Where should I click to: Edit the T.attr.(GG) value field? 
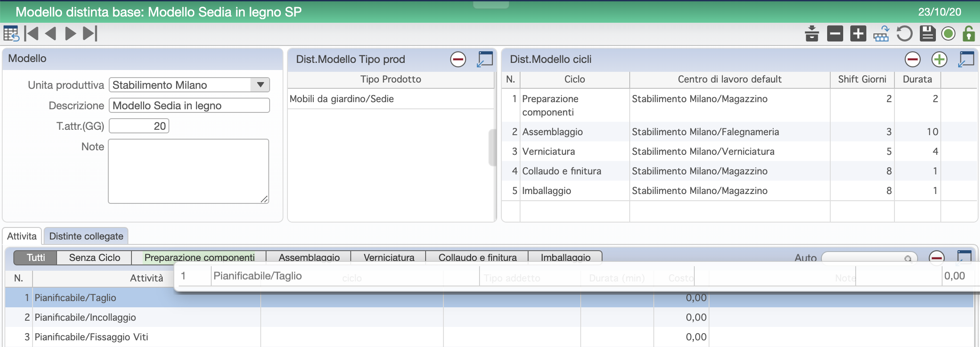139,126
